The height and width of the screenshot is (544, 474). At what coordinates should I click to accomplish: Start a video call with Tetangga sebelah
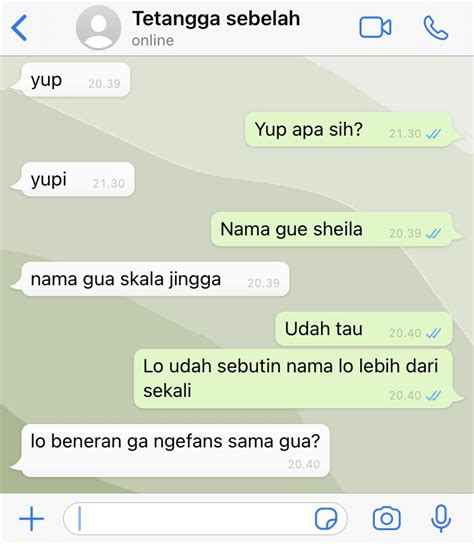(x=375, y=27)
